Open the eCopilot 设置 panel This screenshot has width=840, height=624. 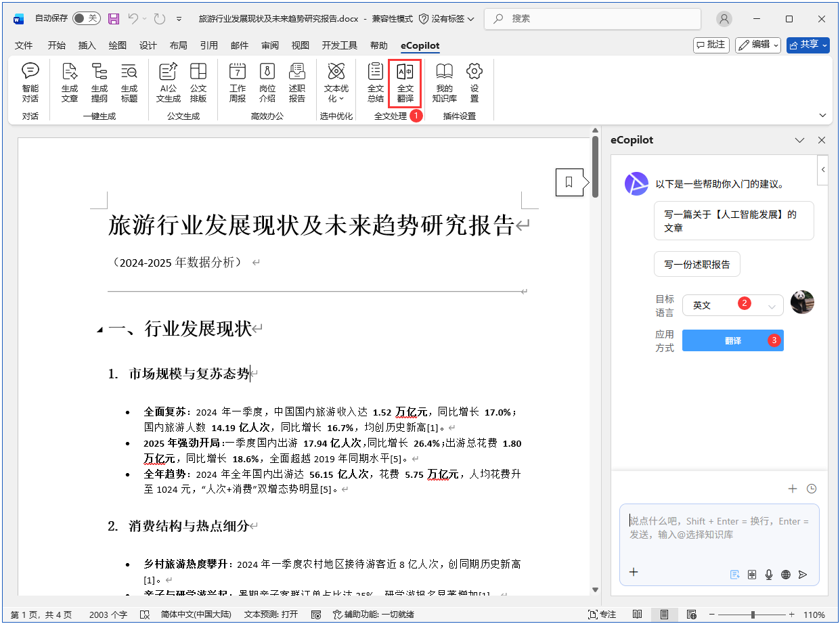(x=474, y=81)
